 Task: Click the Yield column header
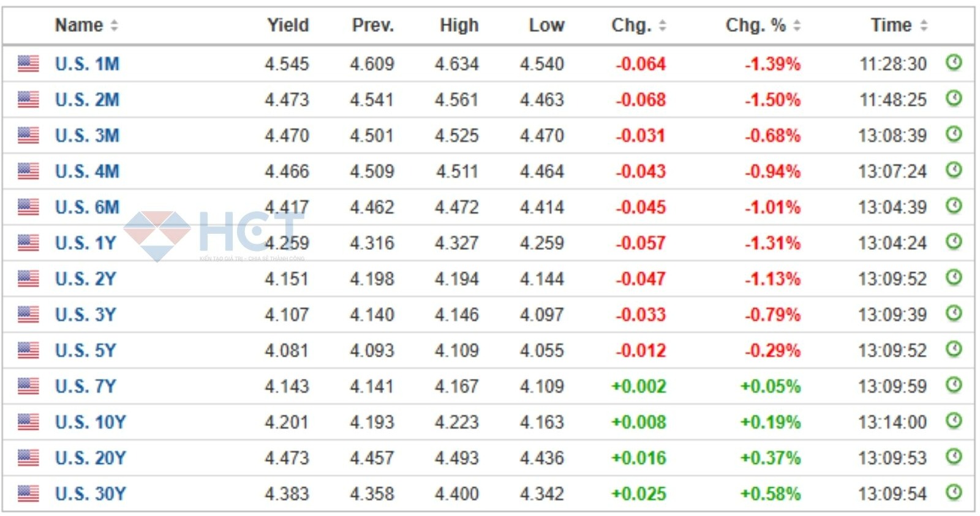[x=288, y=26]
